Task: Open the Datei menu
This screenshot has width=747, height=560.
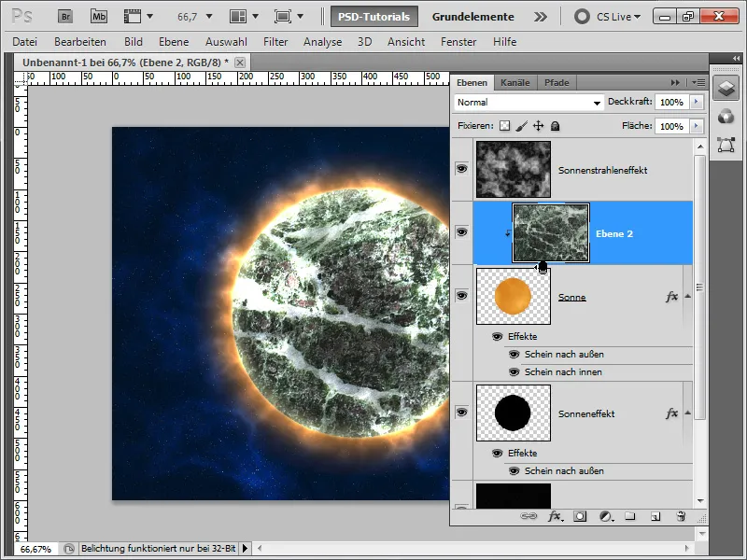Action: click(x=25, y=42)
